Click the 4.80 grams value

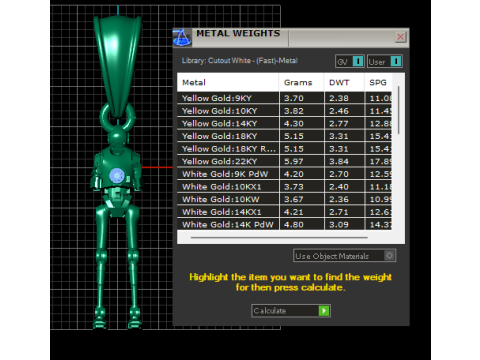tap(294, 225)
